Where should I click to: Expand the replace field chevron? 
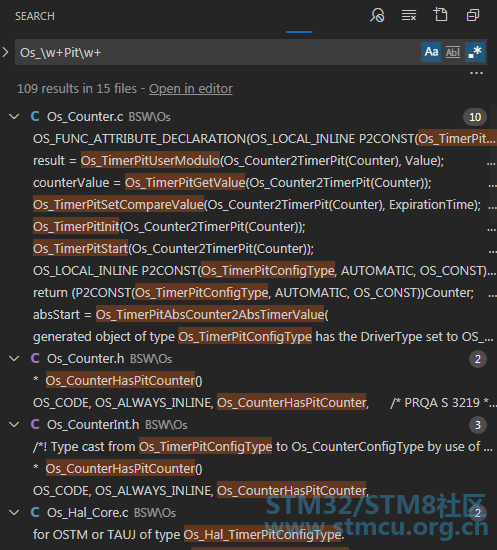coord(5,52)
